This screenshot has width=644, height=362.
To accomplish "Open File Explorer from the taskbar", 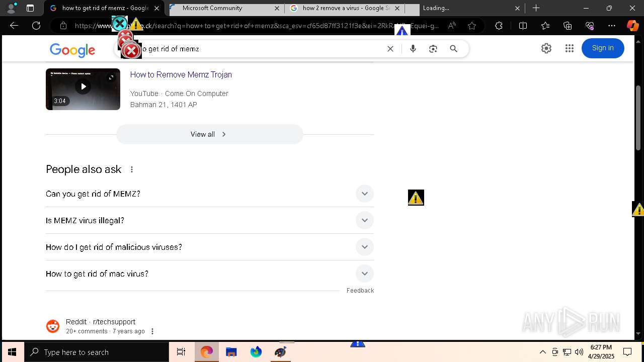I will point(231,352).
